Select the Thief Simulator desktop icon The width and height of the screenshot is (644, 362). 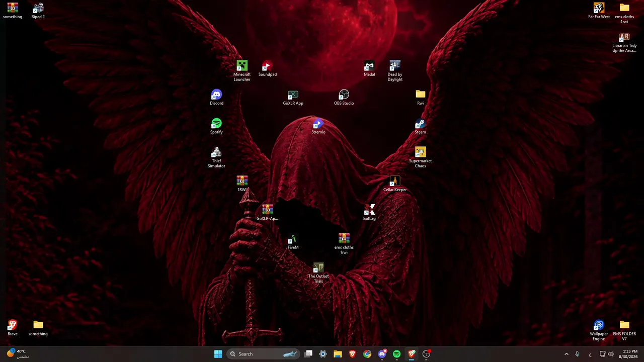(216, 157)
